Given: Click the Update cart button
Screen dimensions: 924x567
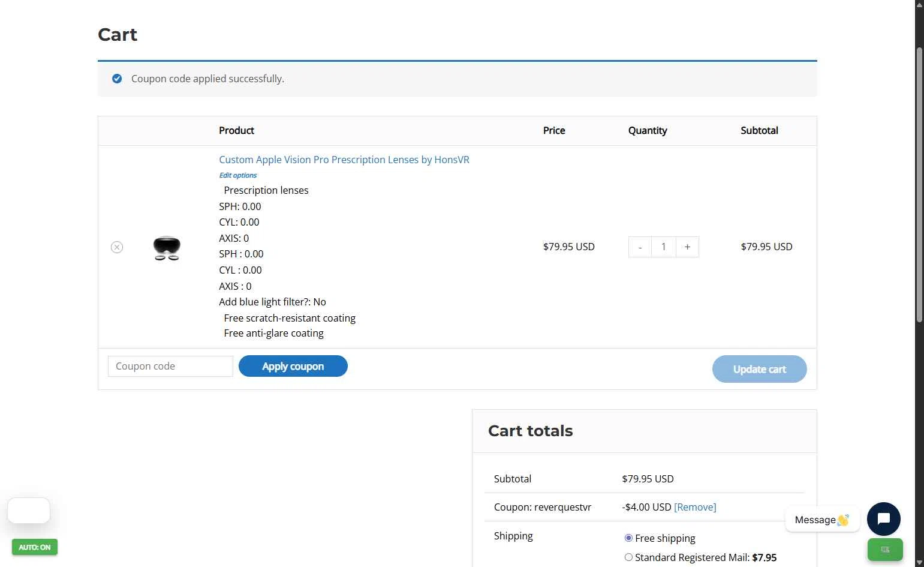Looking at the screenshot, I should [759, 369].
